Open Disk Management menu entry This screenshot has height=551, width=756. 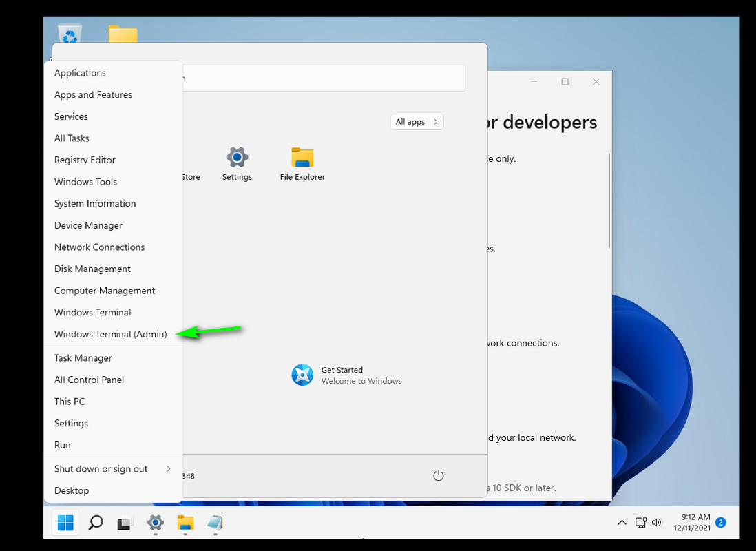(x=114, y=268)
